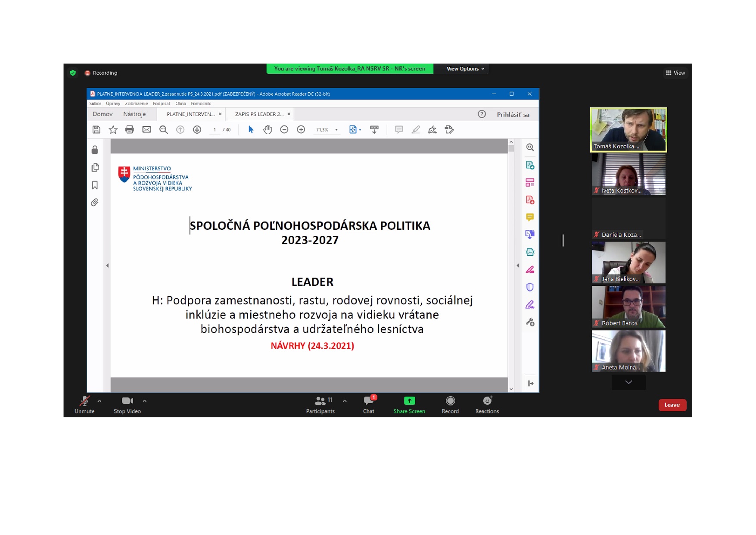Open the View Options dropdown
This screenshot has height=535, width=756.
(x=465, y=69)
